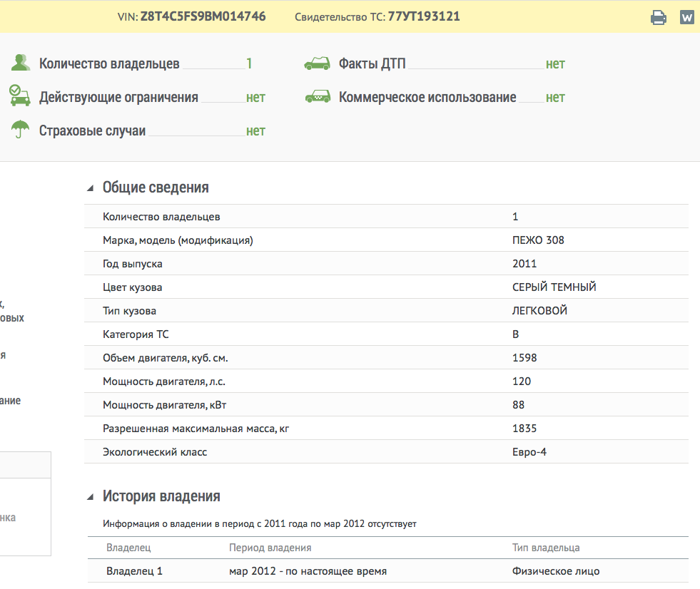Viewport: 700px width, 589px height.
Task: Click the Действующие ограничения summary label
Action: pos(118,97)
